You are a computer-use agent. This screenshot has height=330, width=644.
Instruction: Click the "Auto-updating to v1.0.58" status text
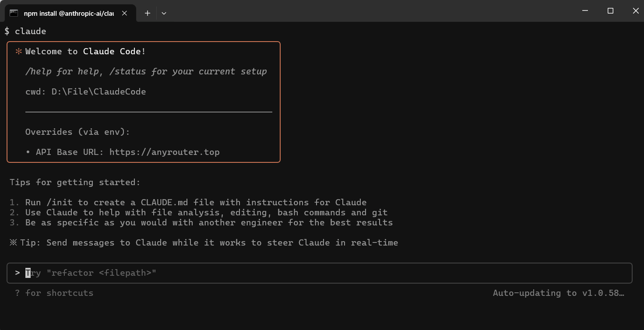point(558,293)
